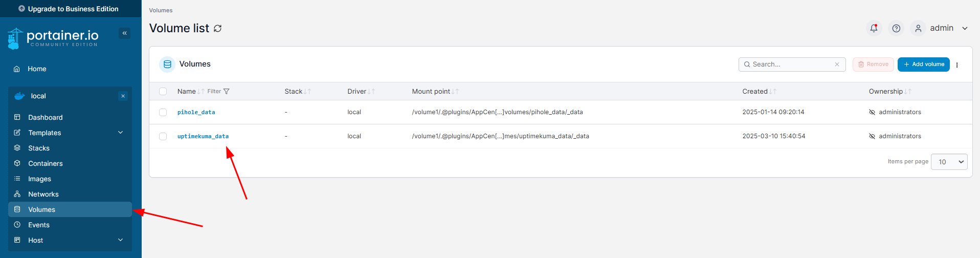Clear the search field with X icon

pyautogui.click(x=837, y=64)
